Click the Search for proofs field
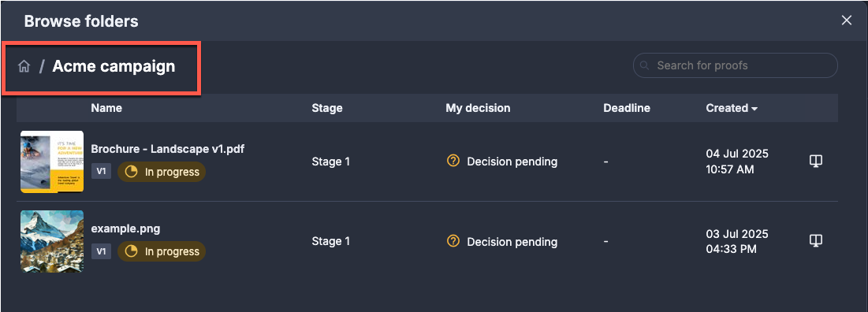Viewport: 868px width, 312px height. pyautogui.click(x=735, y=65)
